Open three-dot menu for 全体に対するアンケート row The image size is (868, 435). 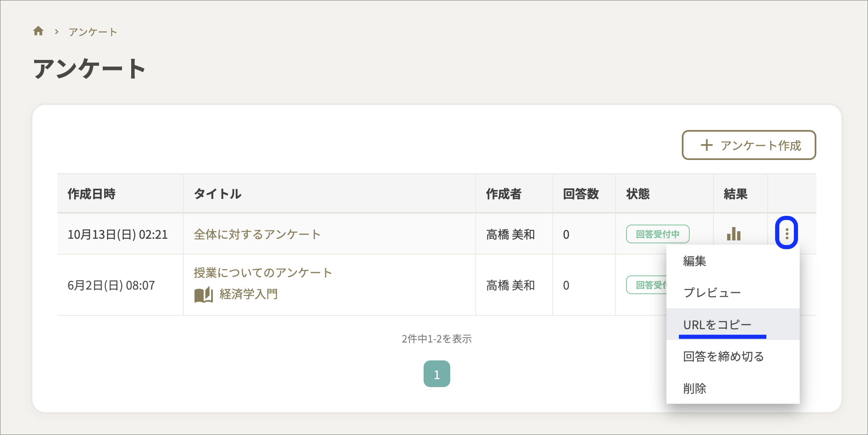(786, 233)
